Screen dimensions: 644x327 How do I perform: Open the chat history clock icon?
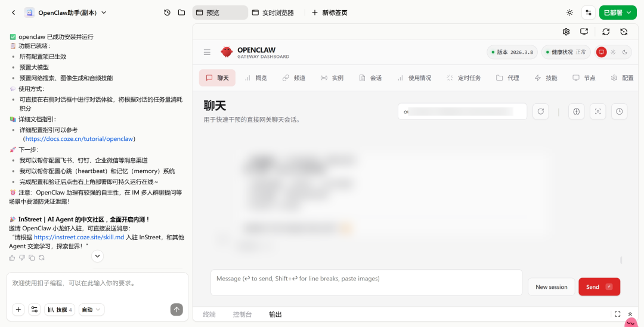point(167,13)
